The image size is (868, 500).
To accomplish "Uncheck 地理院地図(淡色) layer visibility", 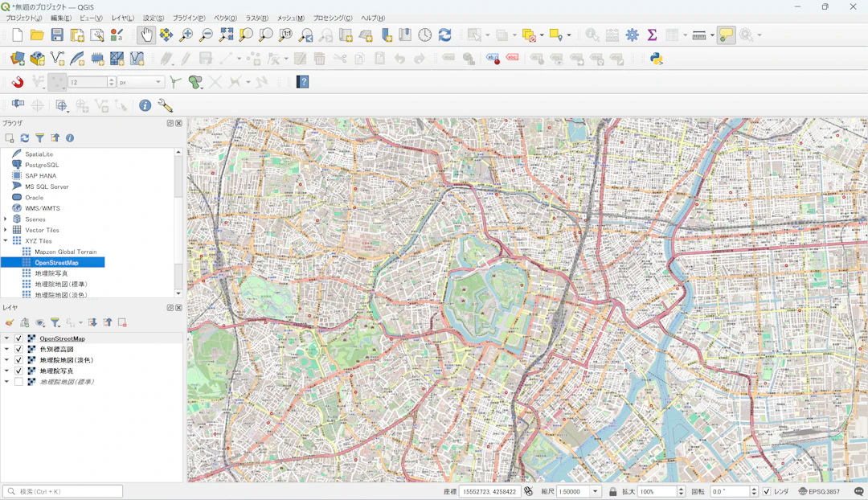I will click(x=18, y=360).
